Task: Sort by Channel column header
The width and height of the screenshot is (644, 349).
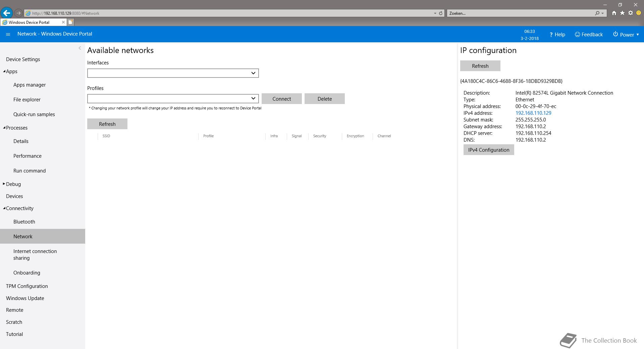Action: [x=384, y=136]
